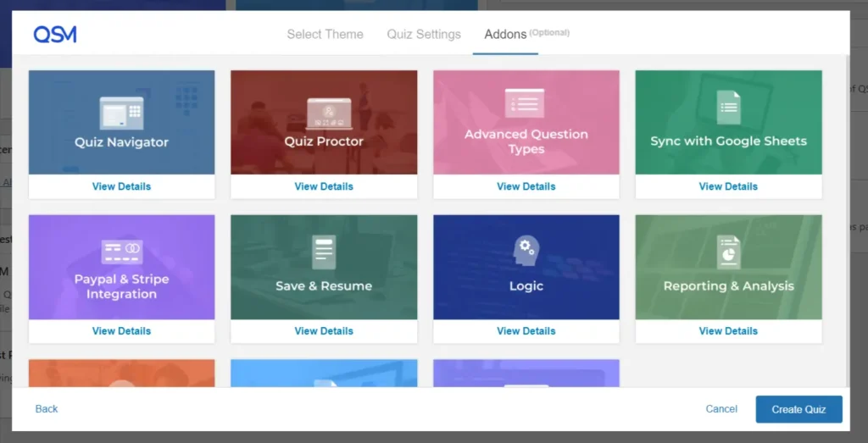The width and height of the screenshot is (868, 443).
Task: Select the Addons tab
Action: click(x=505, y=35)
